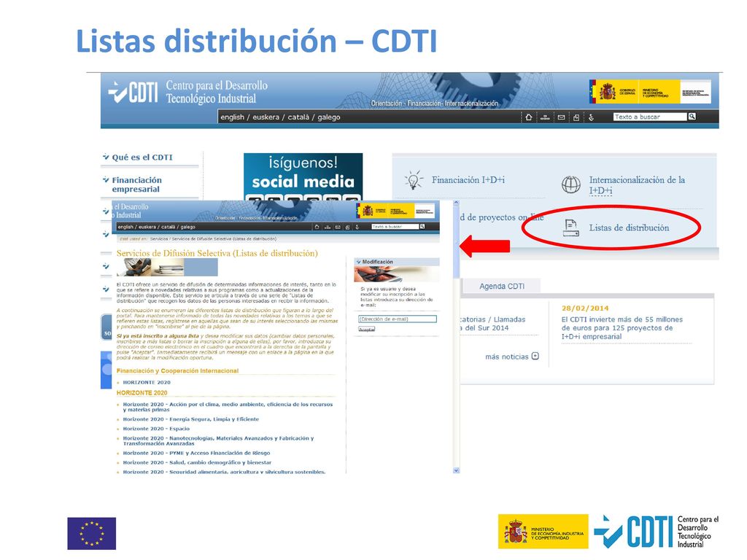The height and width of the screenshot is (560, 747).
Task: Select the Agenda CDTI tab
Action: [x=502, y=286]
